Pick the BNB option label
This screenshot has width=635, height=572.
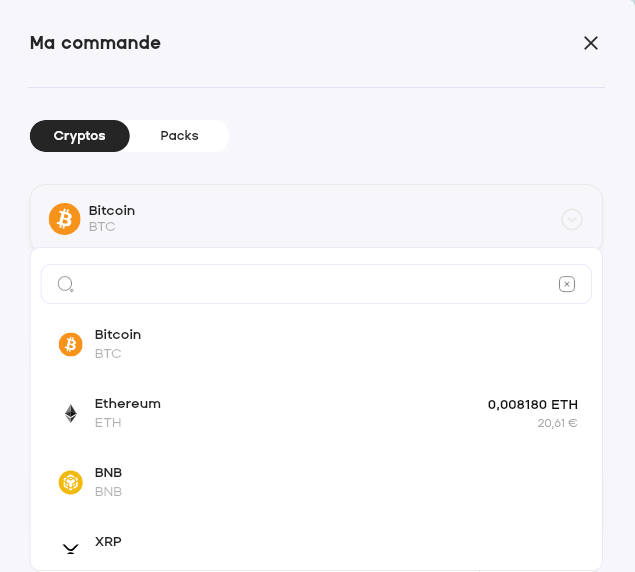pyautogui.click(x=109, y=472)
